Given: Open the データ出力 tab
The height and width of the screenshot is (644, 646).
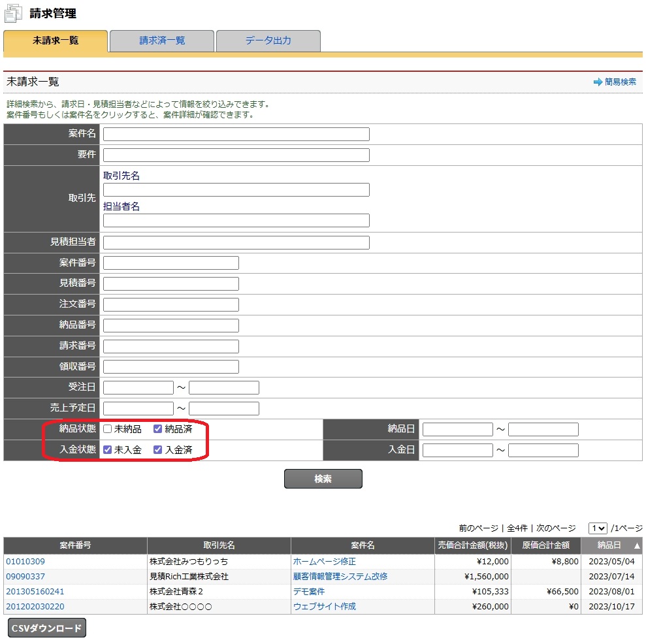Looking at the screenshot, I should point(268,40).
